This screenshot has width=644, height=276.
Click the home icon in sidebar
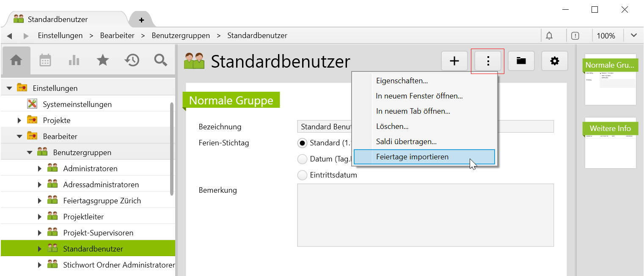click(x=16, y=61)
